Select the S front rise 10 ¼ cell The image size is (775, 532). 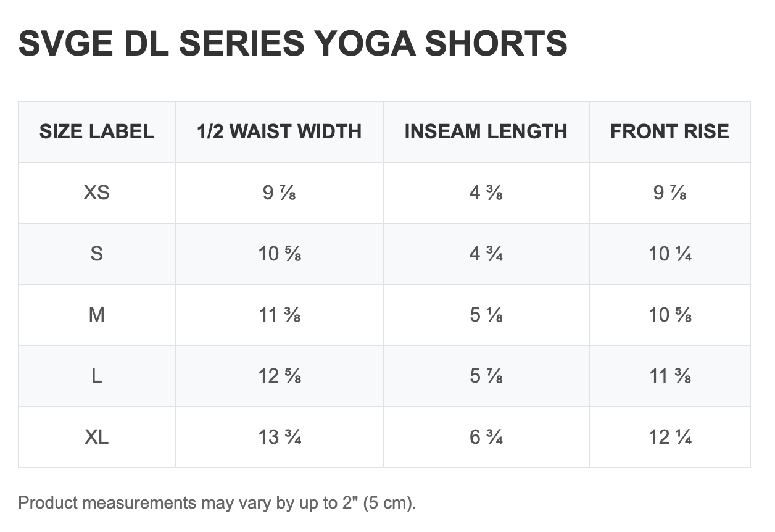click(x=669, y=254)
